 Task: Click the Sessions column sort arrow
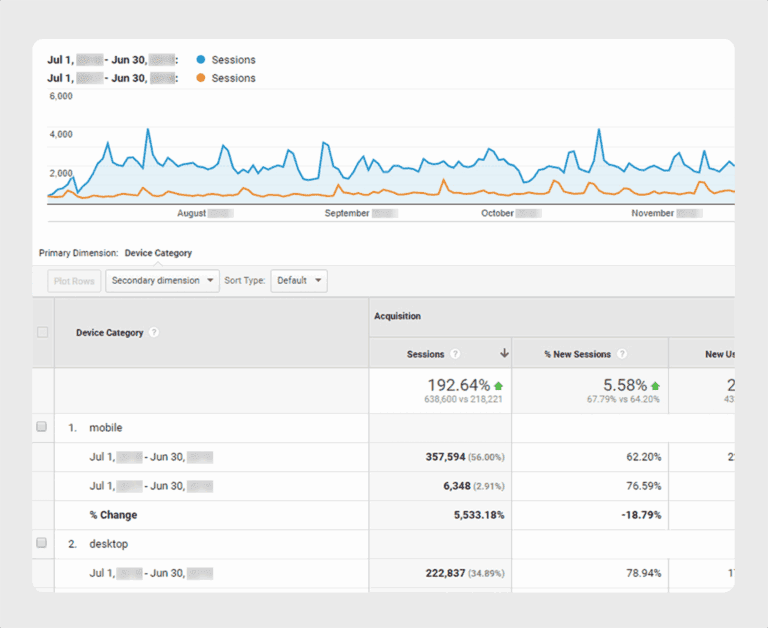[504, 353]
